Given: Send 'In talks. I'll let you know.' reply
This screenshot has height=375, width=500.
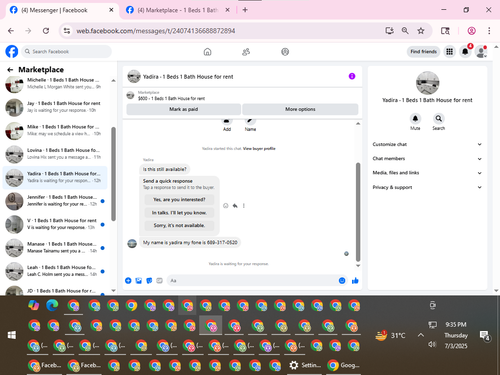Looking at the screenshot, I should coord(179,213).
